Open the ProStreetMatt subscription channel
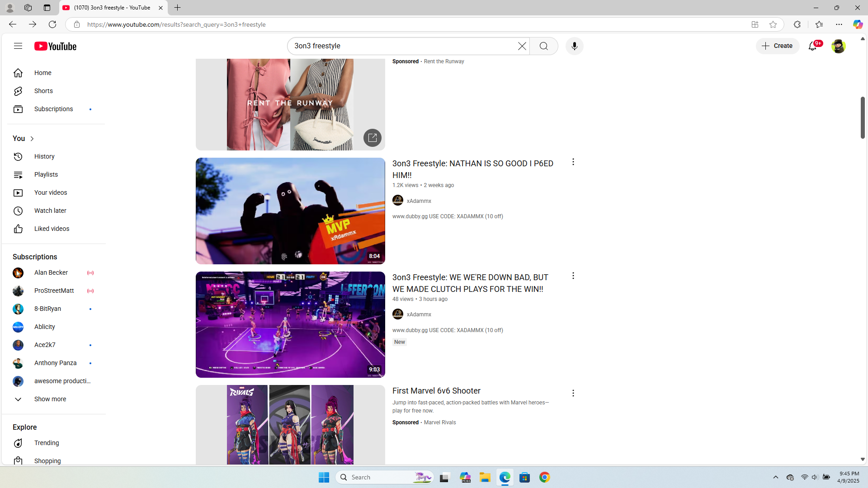The width and height of the screenshot is (868, 488). click(x=52, y=291)
